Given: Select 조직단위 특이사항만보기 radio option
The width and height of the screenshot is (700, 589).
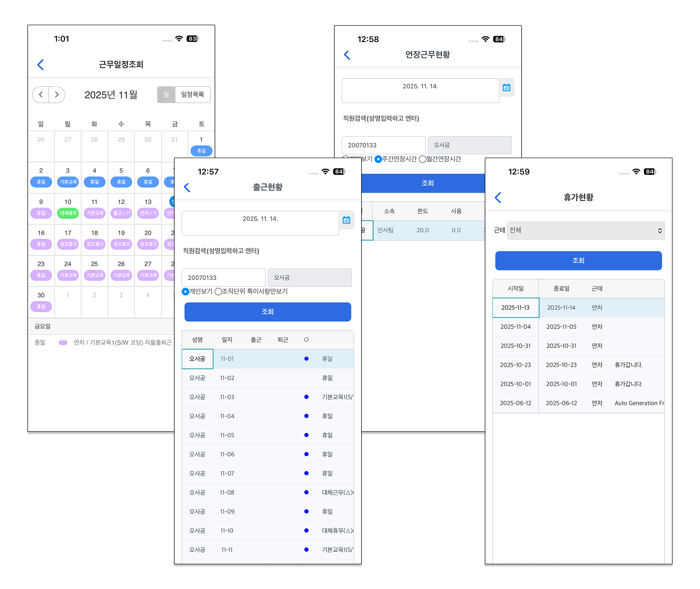Looking at the screenshot, I should pos(218,292).
